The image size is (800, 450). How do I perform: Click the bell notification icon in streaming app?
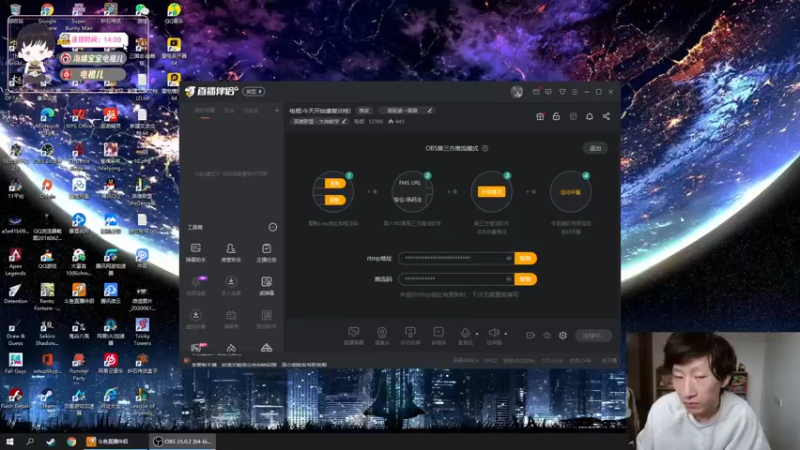[589, 116]
